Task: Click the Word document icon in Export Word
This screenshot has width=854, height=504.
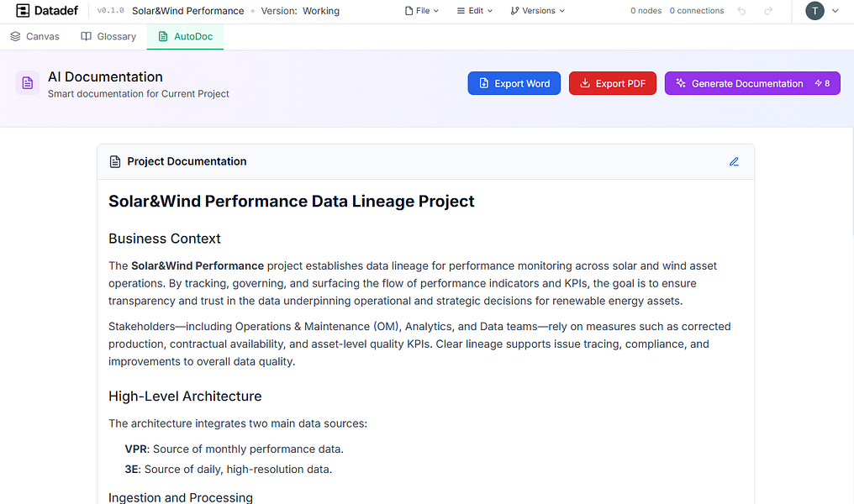Action: [x=483, y=83]
